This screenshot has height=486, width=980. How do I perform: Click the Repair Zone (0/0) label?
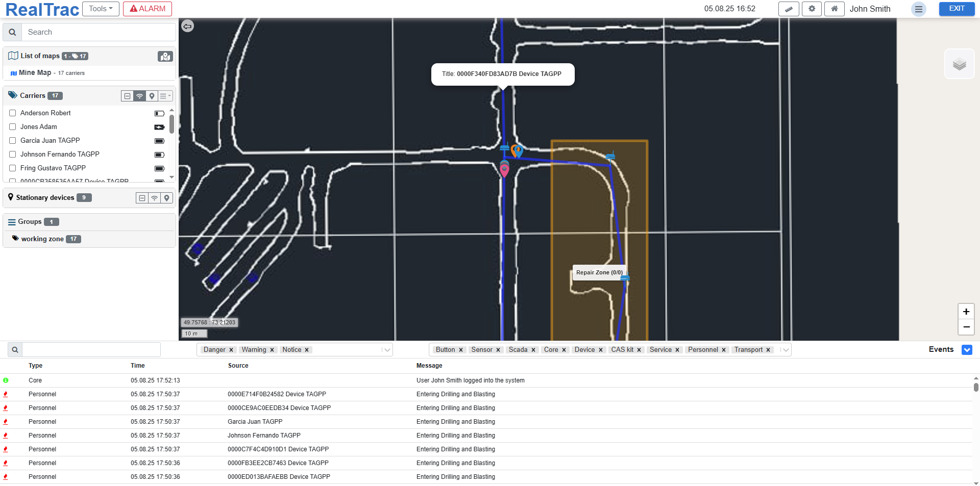[x=599, y=273]
